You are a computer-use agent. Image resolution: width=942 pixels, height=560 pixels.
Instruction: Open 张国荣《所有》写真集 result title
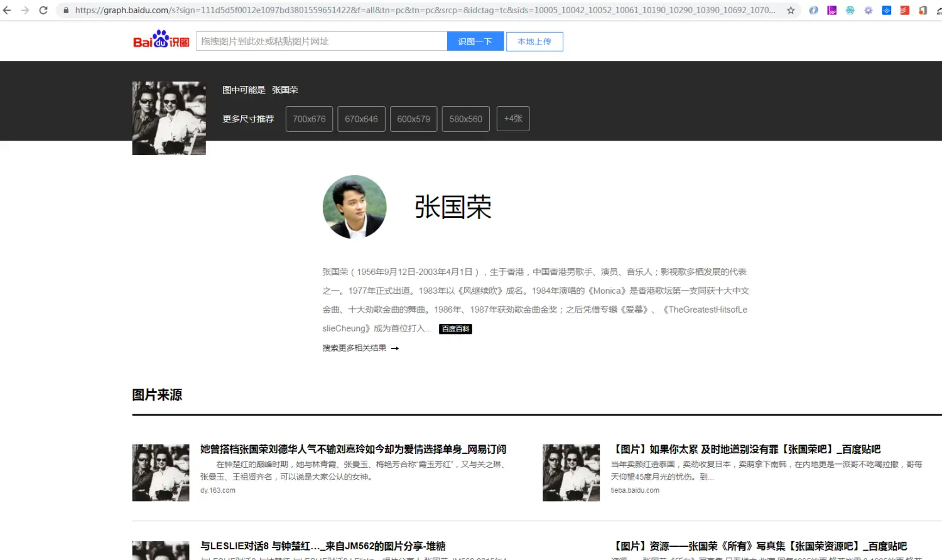click(x=759, y=546)
